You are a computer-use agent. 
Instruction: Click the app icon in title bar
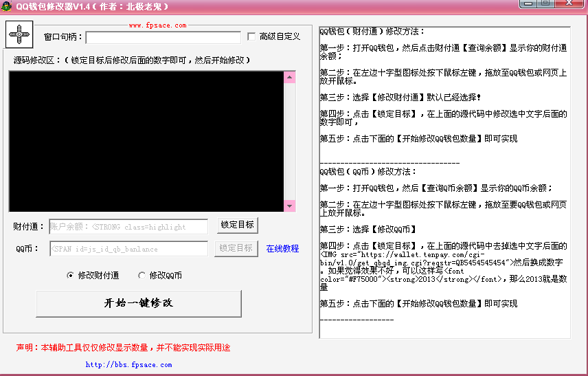(x=6, y=6)
